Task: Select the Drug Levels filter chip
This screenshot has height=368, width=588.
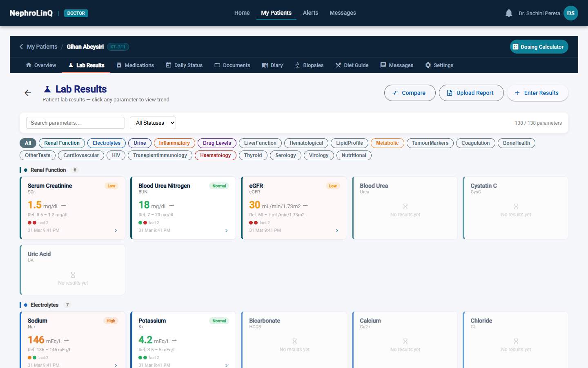Action: click(217, 143)
